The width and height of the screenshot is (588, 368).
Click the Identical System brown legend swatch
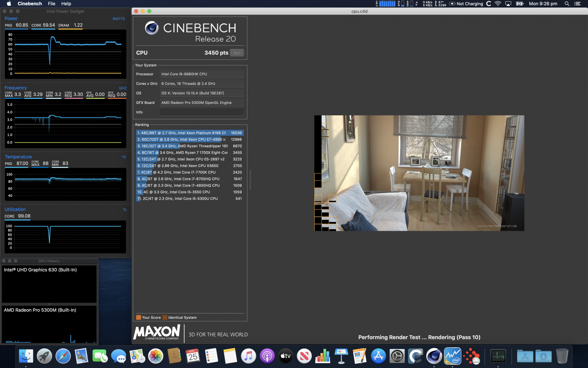click(165, 317)
